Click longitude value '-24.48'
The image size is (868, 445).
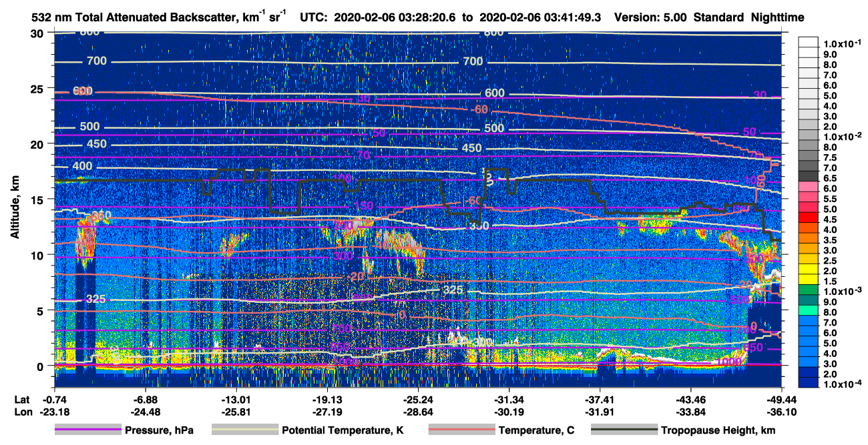[145, 412]
